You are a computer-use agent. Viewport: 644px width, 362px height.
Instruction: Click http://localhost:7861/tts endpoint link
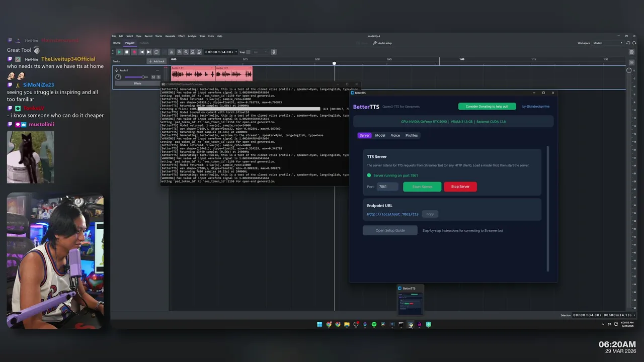pyautogui.click(x=392, y=214)
